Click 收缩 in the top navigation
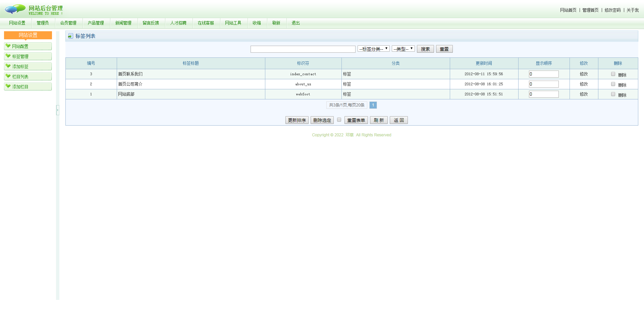Screen dimensions: 644x315 (x=257, y=23)
